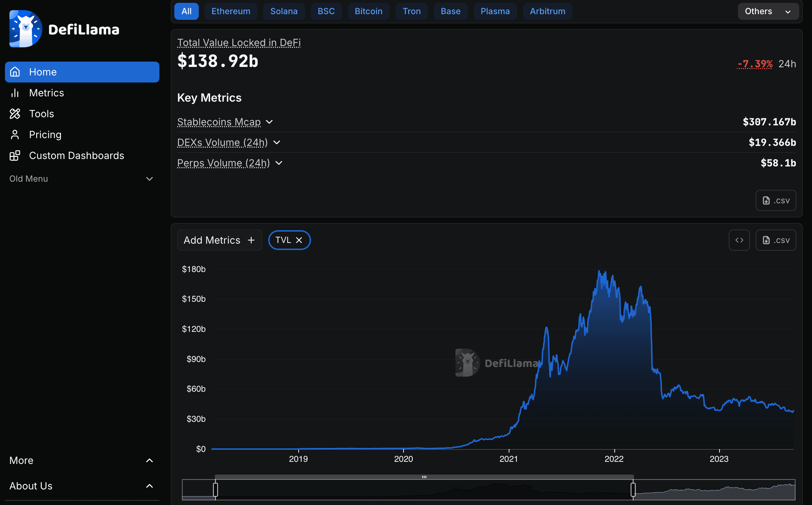Viewport: 812px width, 505px height.
Task: Remove the TVL metric chip
Action: (299, 240)
